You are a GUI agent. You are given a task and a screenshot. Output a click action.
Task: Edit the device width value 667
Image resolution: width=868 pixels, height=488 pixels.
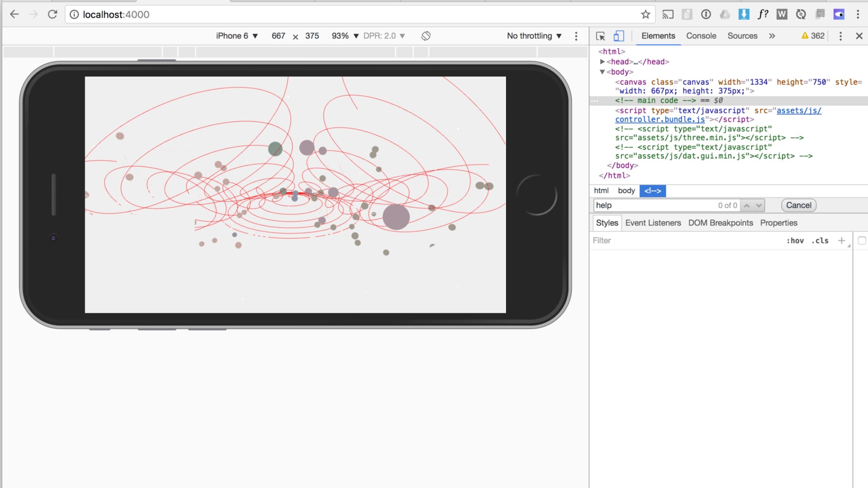coord(278,36)
